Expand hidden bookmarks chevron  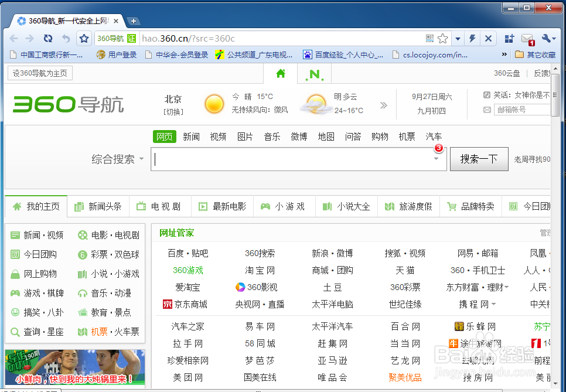click(504, 54)
